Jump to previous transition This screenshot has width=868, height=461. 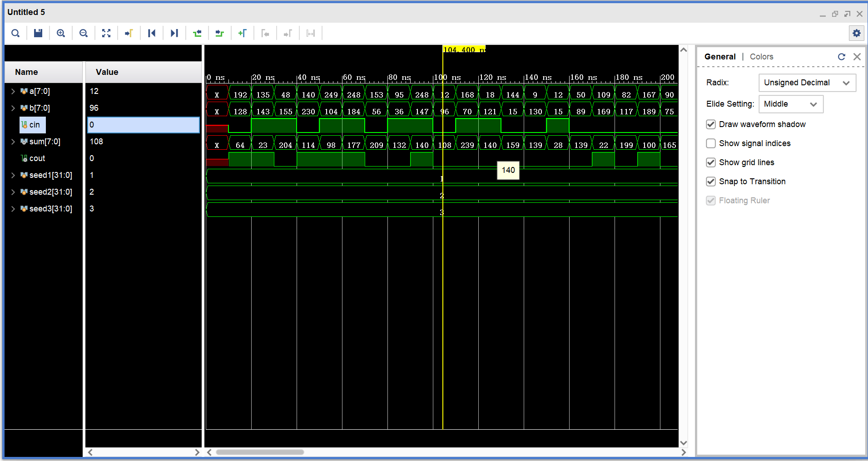(197, 33)
